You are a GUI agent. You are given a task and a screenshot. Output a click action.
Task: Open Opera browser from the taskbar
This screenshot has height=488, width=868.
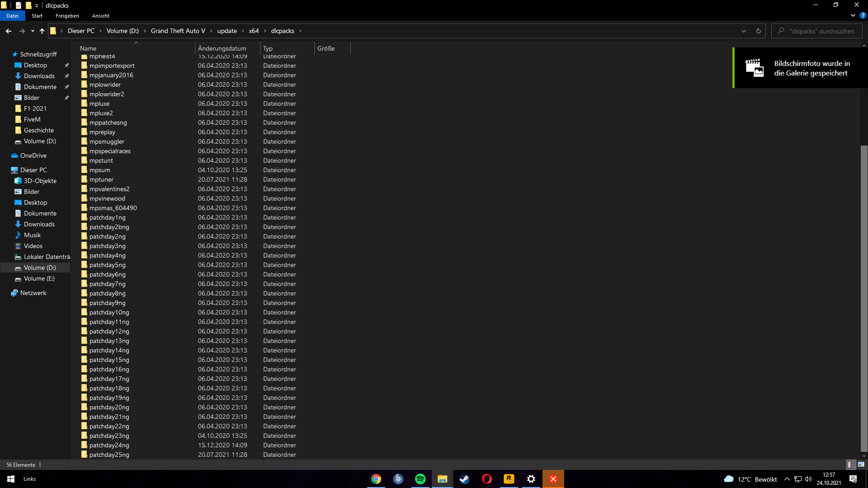(x=487, y=479)
